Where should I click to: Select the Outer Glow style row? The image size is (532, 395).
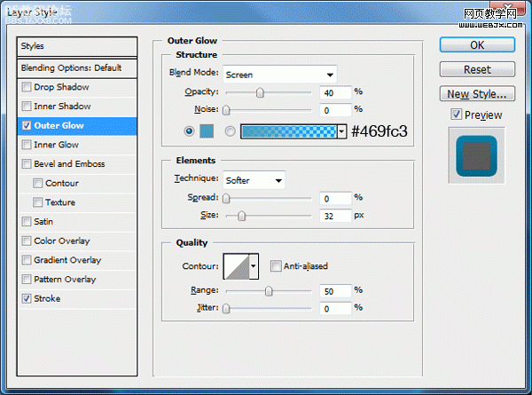pos(77,126)
